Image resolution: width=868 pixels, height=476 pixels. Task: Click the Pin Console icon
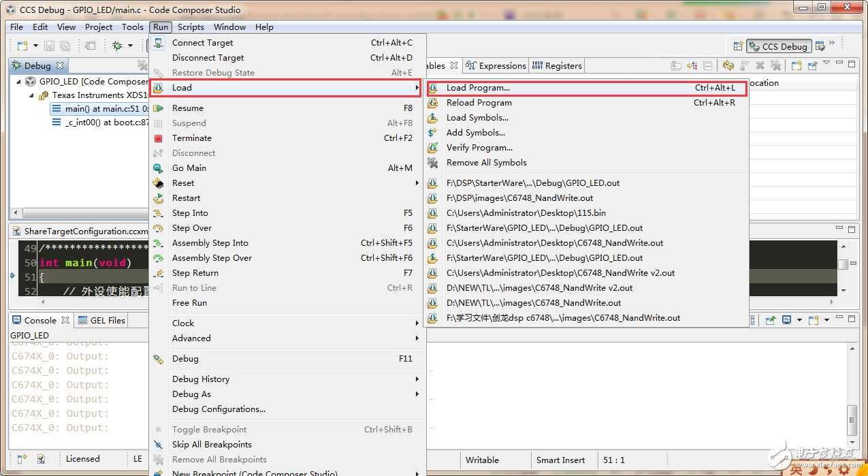771,320
